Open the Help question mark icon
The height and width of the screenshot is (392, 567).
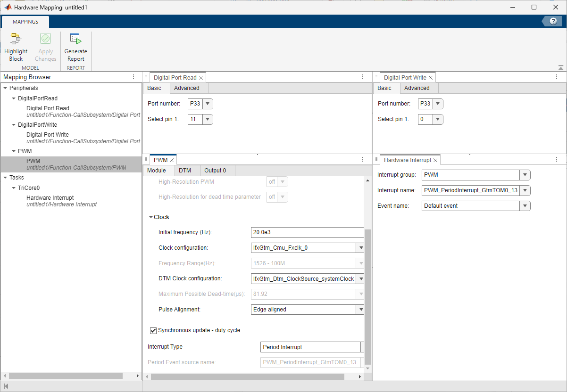552,21
